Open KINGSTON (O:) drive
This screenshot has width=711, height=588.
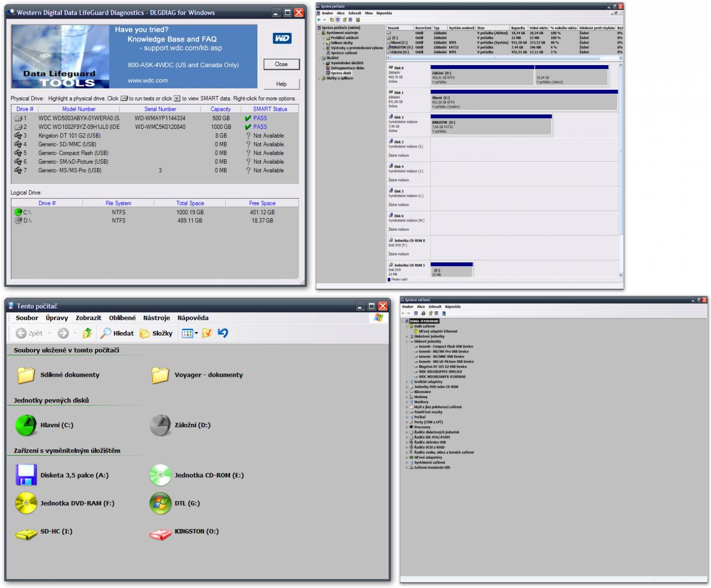click(184, 532)
